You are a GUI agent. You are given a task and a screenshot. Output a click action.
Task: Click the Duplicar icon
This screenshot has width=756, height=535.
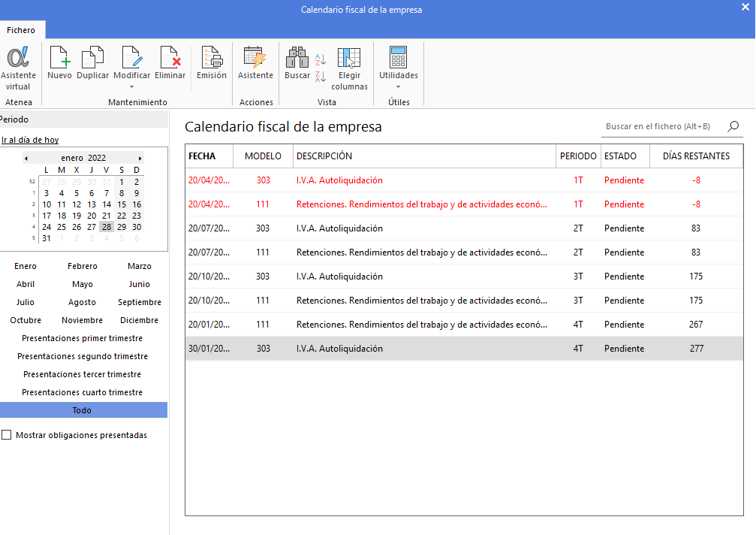click(x=92, y=57)
